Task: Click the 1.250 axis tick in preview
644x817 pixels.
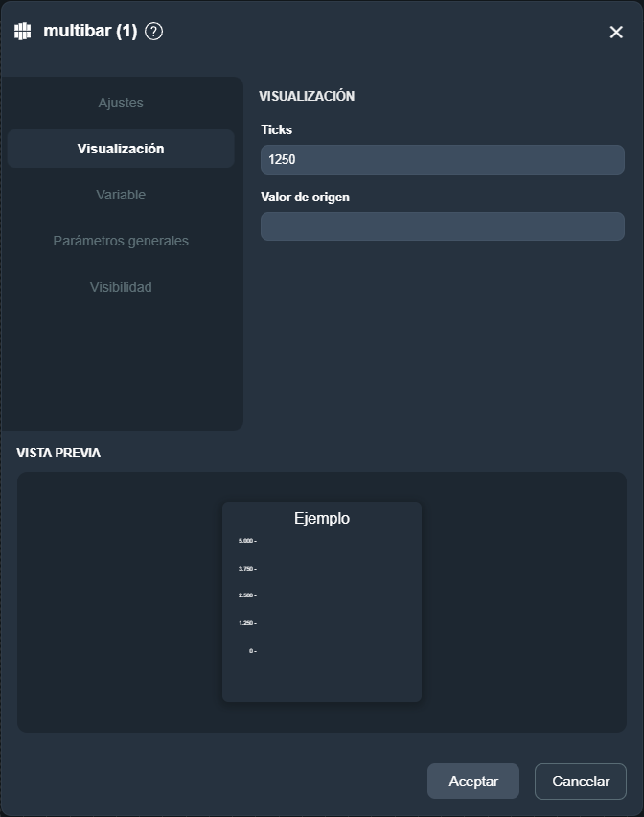Action: click(x=246, y=623)
